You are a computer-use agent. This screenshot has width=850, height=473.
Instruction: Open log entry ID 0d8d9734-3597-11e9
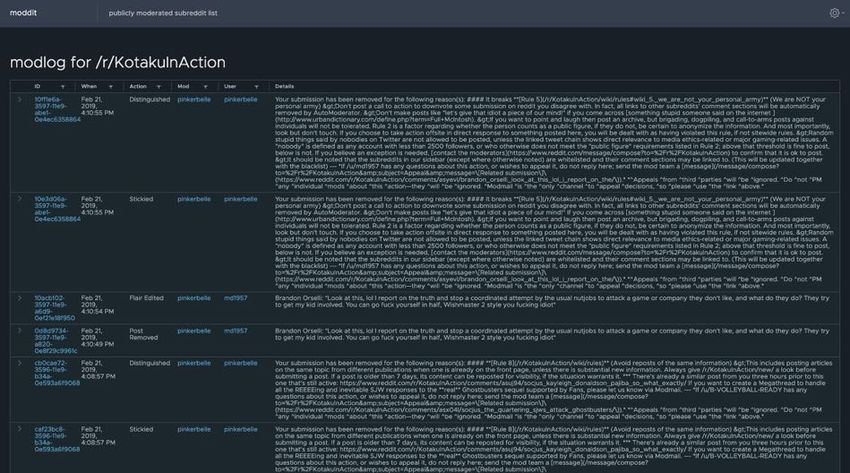click(55, 341)
